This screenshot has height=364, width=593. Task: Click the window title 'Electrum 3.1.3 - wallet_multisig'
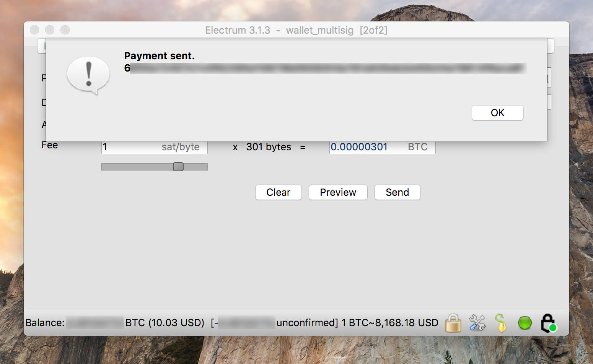(296, 30)
